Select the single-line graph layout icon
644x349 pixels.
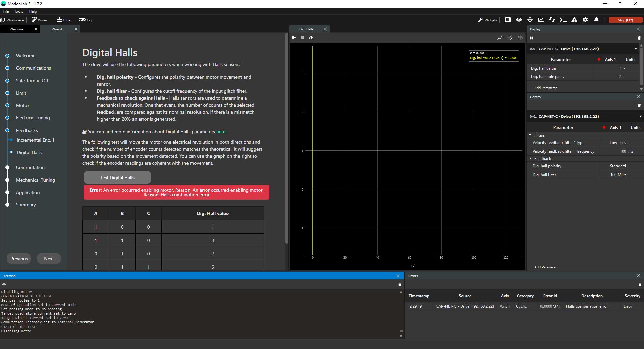click(x=500, y=38)
